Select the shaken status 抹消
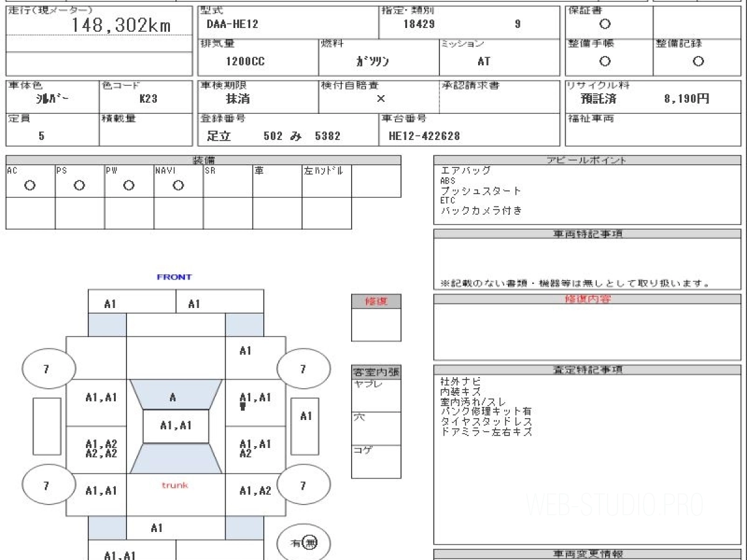747x560 pixels. coord(237,98)
